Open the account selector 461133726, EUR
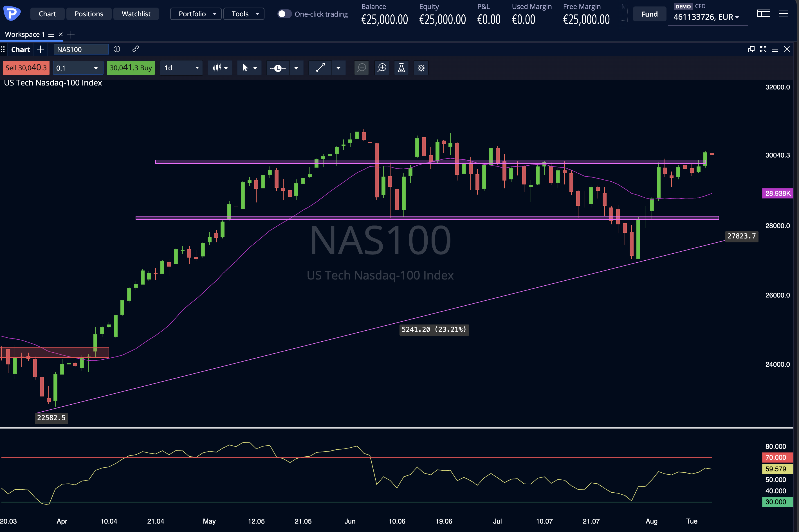Image resolution: width=799 pixels, height=532 pixels. [706, 17]
